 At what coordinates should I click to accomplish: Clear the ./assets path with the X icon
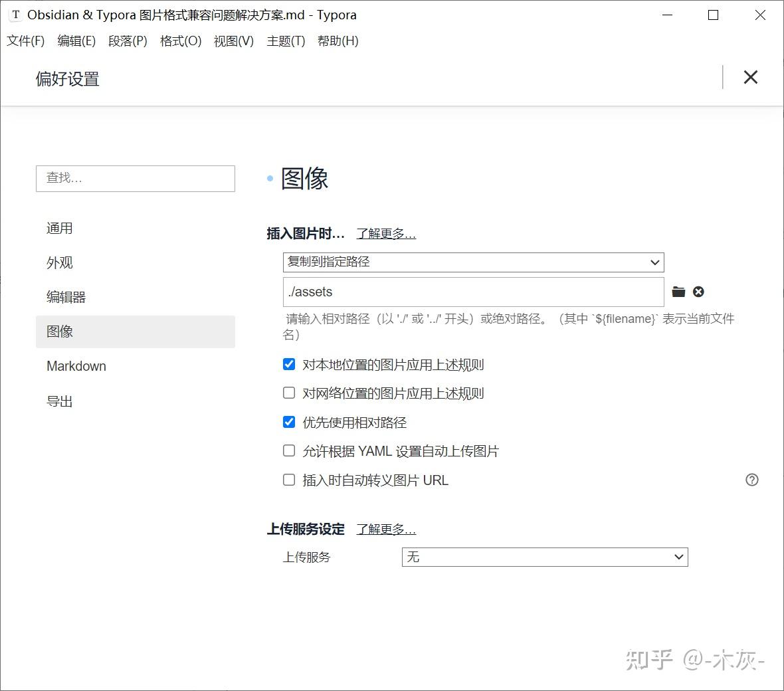698,291
